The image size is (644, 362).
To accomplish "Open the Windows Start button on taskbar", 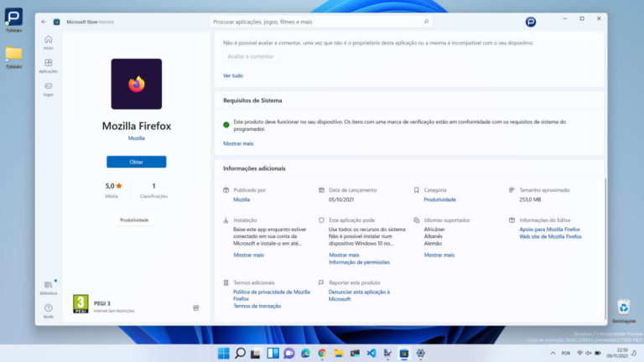I will coord(223,353).
